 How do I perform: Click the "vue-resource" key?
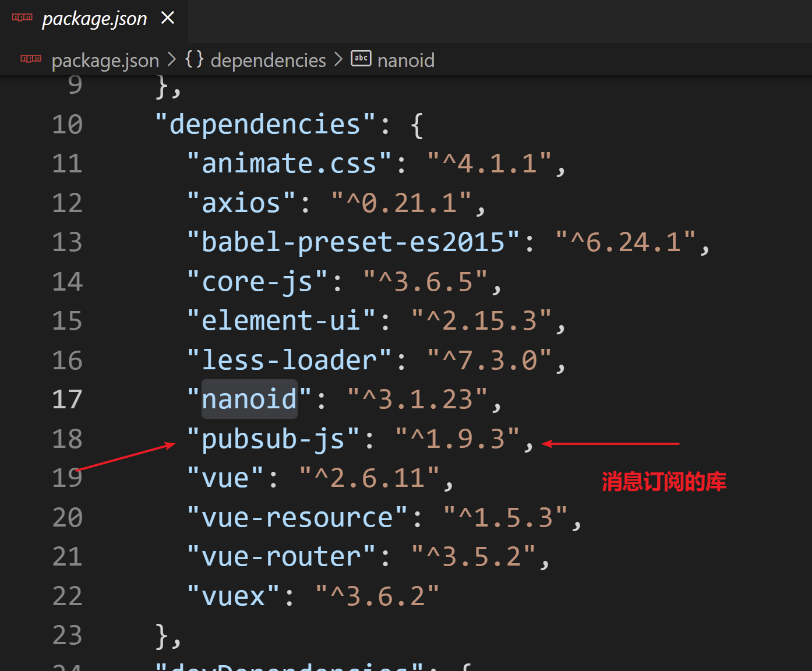click(x=297, y=518)
